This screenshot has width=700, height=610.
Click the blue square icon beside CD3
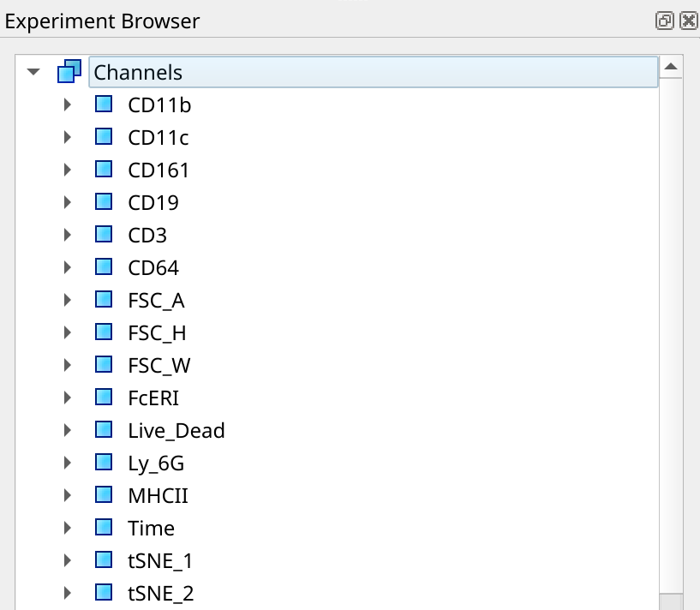(x=104, y=235)
